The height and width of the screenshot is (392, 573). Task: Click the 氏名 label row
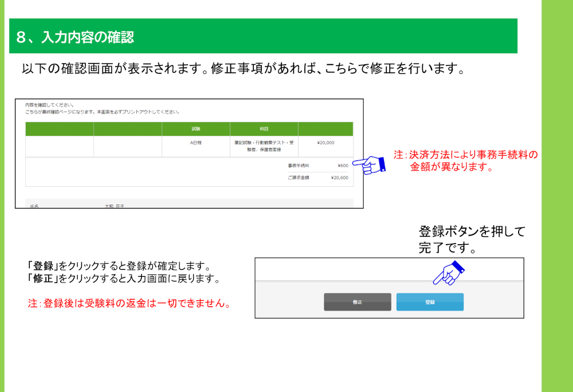tap(34, 205)
